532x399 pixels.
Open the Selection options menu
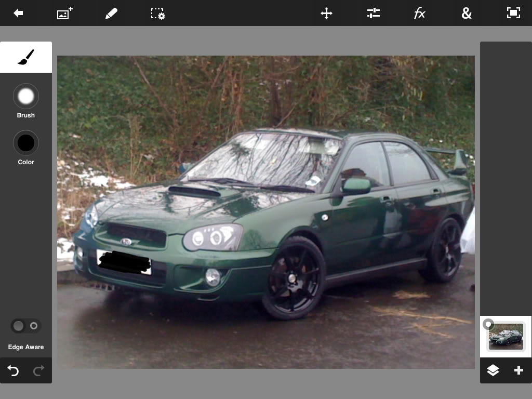point(158,14)
